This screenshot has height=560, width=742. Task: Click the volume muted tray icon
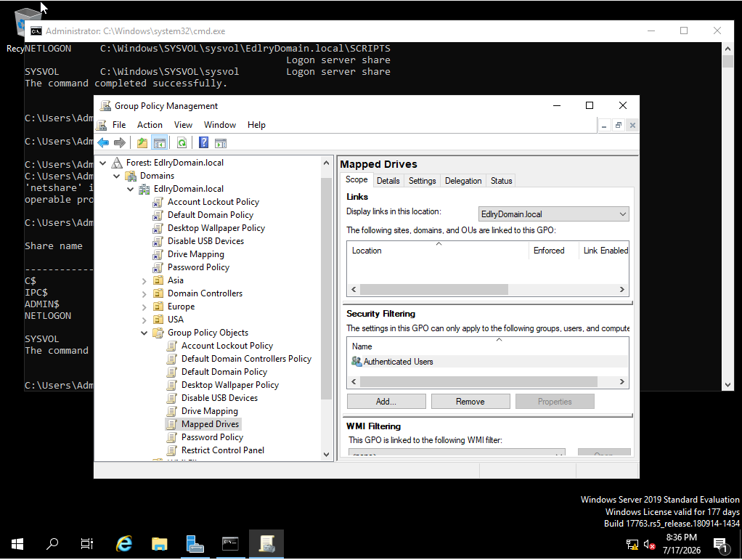[x=649, y=545]
